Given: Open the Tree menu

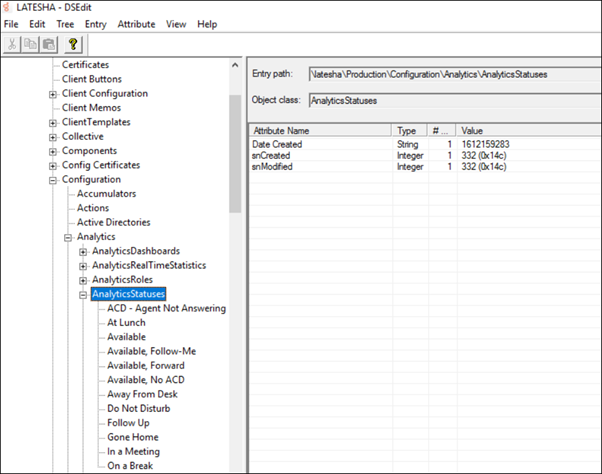Looking at the screenshot, I should (x=64, y=23).
